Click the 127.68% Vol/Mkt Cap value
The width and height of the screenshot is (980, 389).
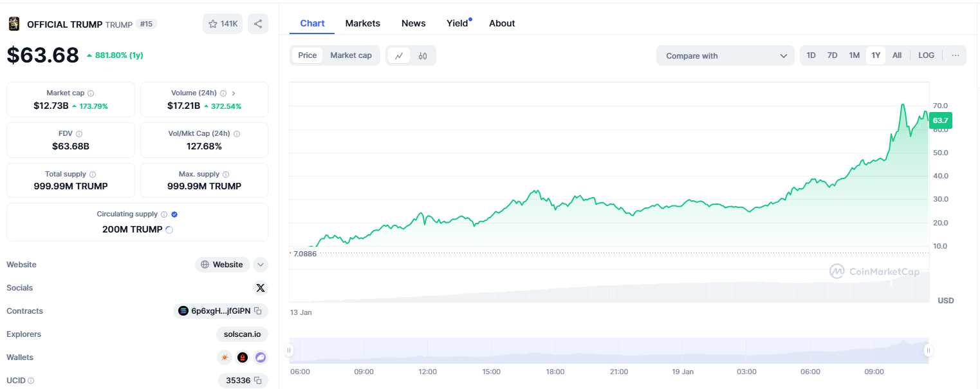click(204, 146)
